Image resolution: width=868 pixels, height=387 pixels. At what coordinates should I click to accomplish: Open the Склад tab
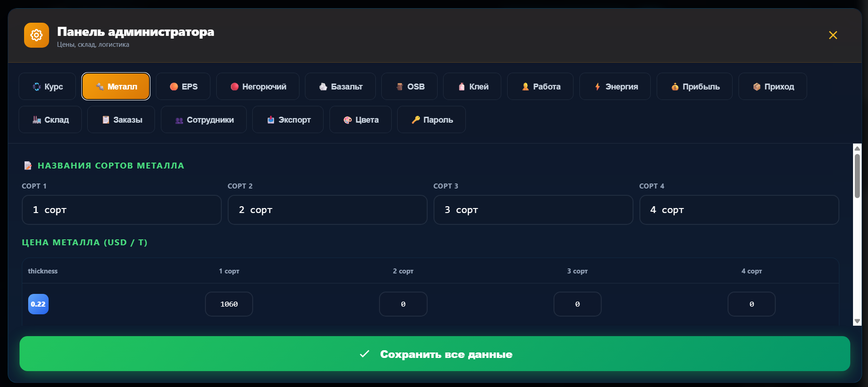[x=50, y=119]
